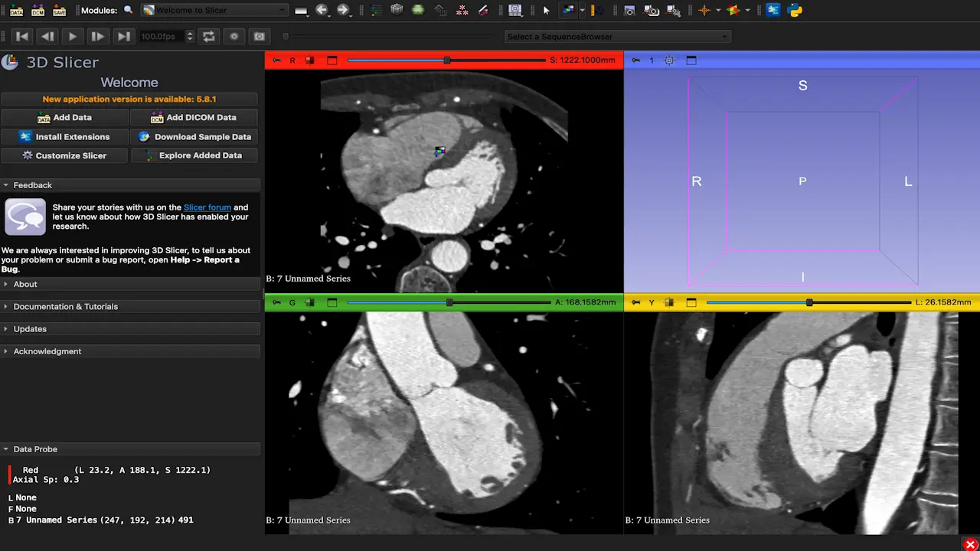
Task: Open the Select a SequenceBrowser dropdown
Action: 618,37
